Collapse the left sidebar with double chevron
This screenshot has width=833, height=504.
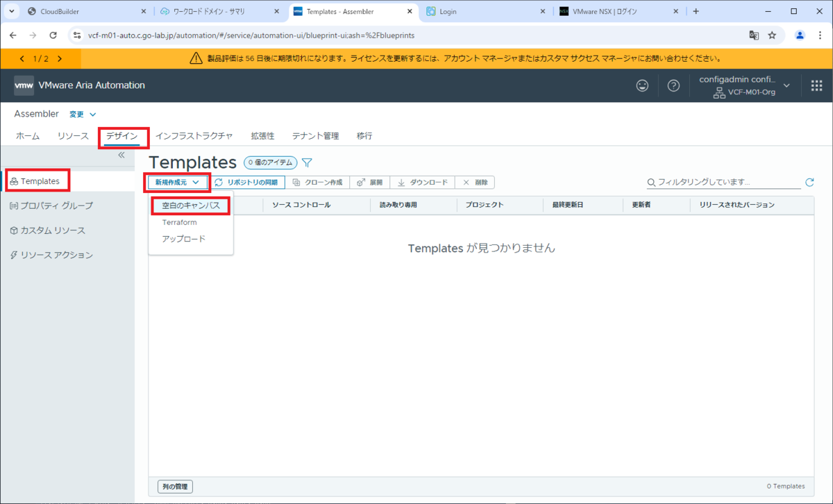(121, 155)
